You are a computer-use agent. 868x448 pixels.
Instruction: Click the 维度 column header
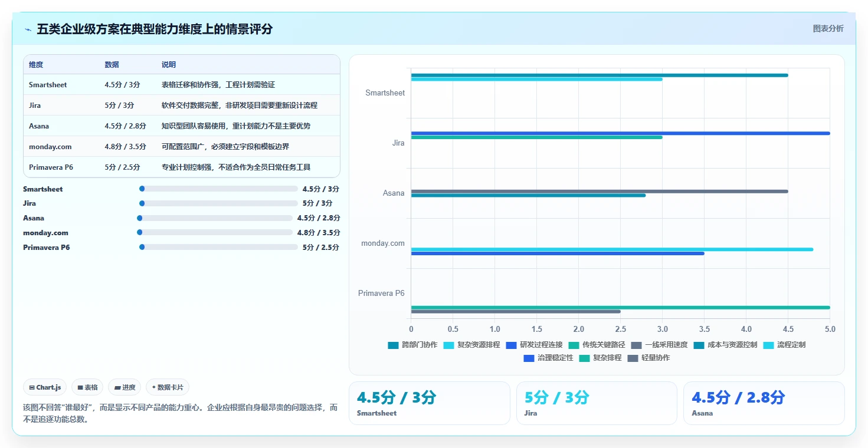[36, 65]
